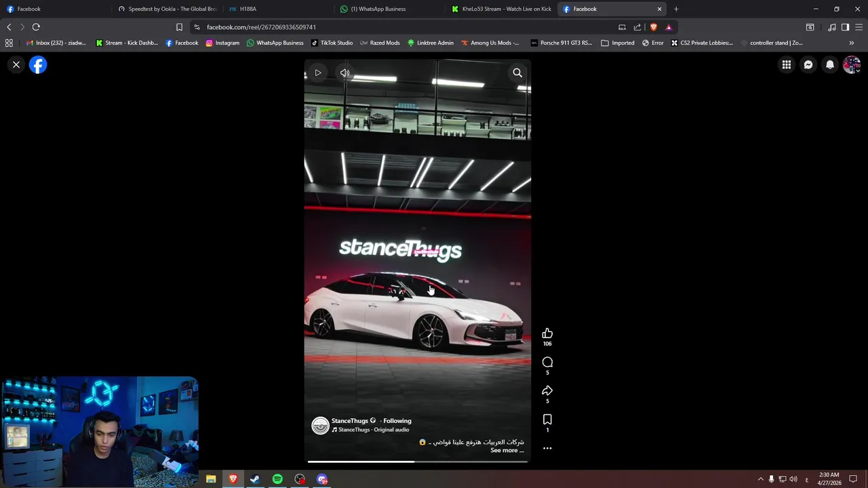Open the account profile avatar menu
Viewport: 868px width, 488px height.
[x=852, y=65]
